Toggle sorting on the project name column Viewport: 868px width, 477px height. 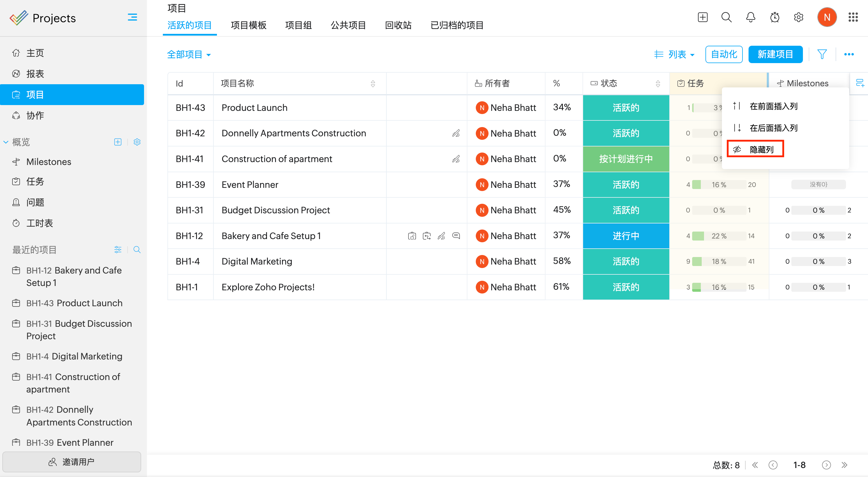click(373, 84)
